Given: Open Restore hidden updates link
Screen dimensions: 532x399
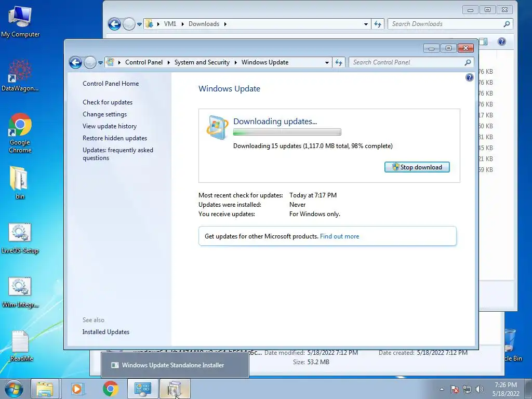Looking at the screenshot, I should point(115,138).
